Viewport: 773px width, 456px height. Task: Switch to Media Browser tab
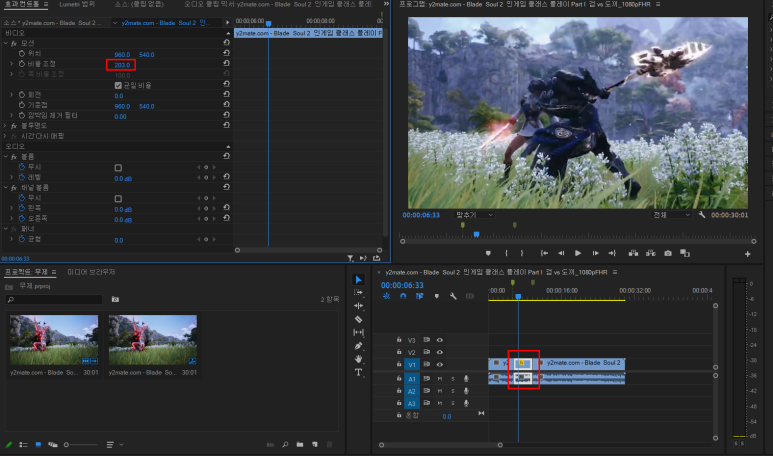click(x=91, y=272)
